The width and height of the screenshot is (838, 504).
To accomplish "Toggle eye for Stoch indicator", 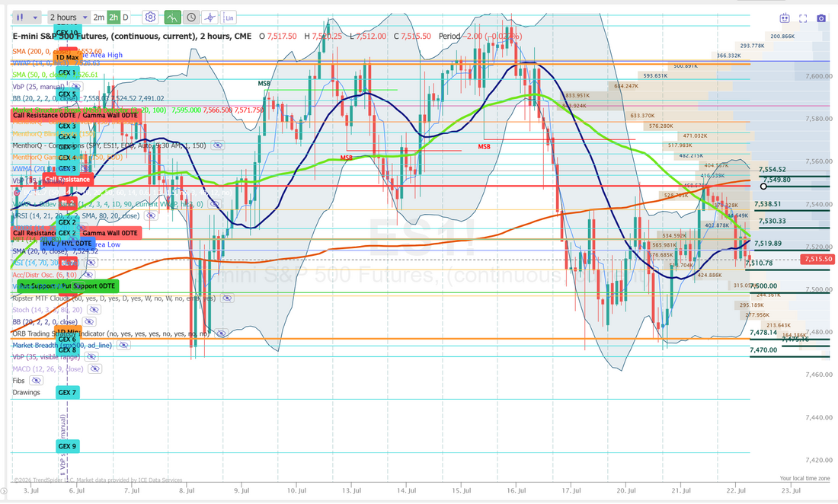I will 94,310.
